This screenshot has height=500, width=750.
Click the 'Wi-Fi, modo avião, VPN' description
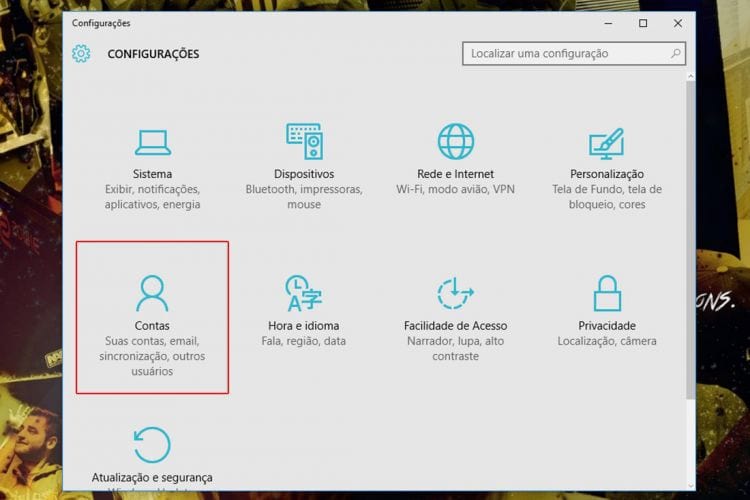[x=455, y=189]
